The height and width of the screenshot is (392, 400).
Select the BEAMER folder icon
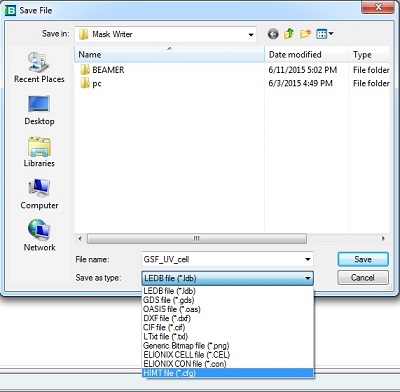[x=85, y=70]
